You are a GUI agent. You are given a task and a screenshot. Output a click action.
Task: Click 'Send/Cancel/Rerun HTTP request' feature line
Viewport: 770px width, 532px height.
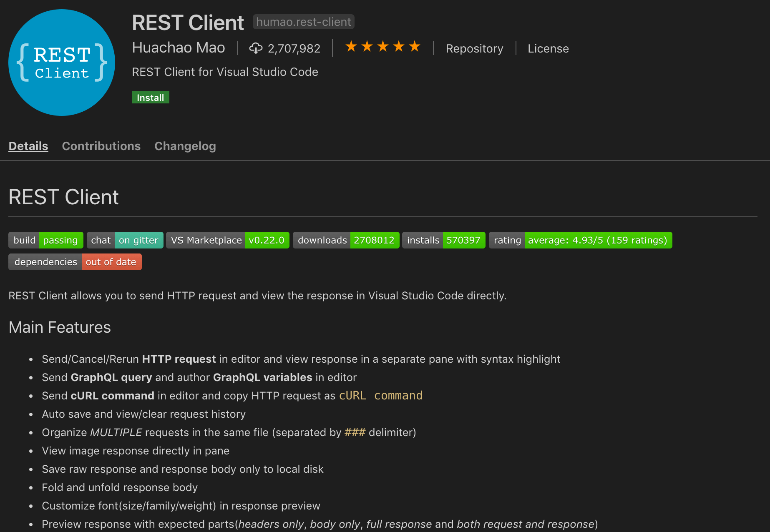tap(301, 359)
